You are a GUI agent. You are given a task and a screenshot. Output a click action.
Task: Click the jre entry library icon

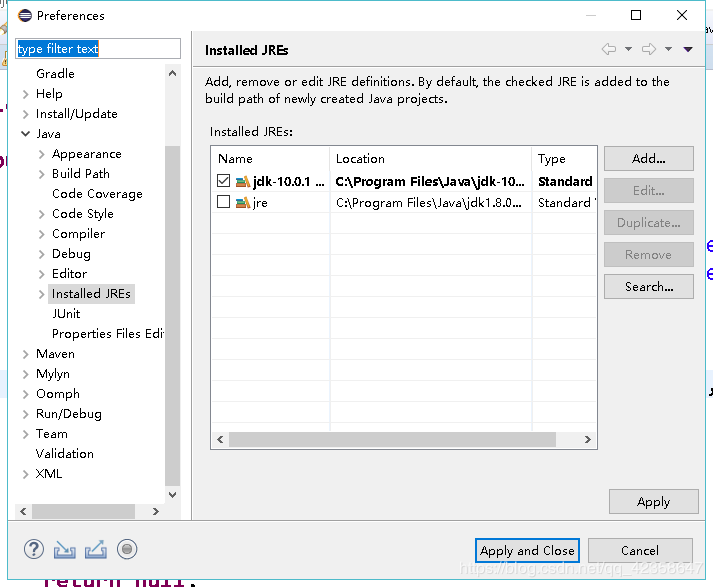click(x=243, y=202)
